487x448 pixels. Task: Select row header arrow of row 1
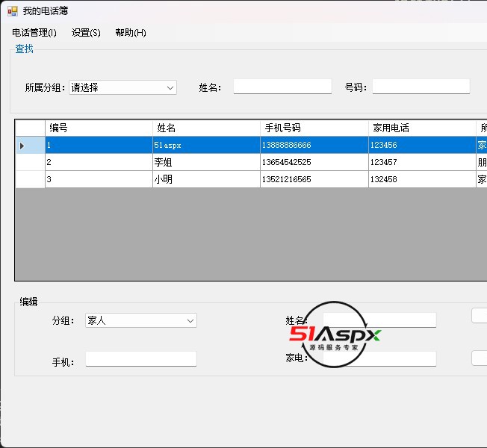(x=30, y=145)
